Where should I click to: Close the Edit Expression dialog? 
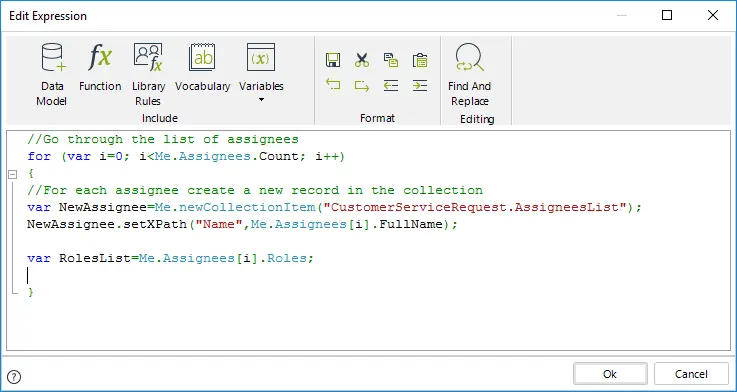pyautogui.click(x=713, y=16)
